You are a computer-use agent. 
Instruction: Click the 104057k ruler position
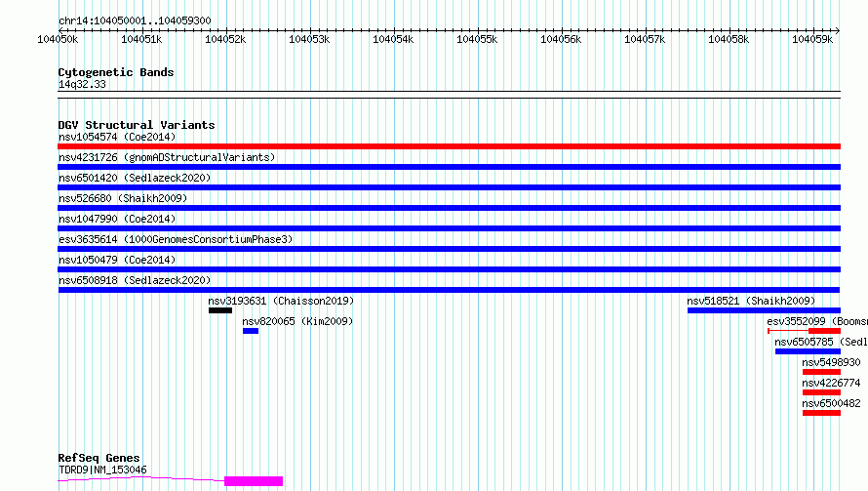point(645,39)
